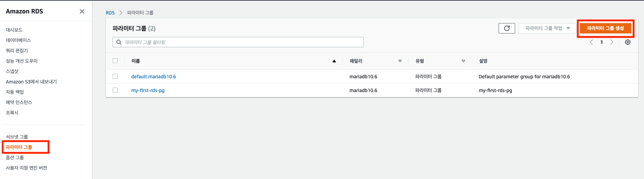This screenshot has width=644, height=179.
Task: Click 파라미터 그룹 breadcrumb text
Action: click(x=140, y=13)
